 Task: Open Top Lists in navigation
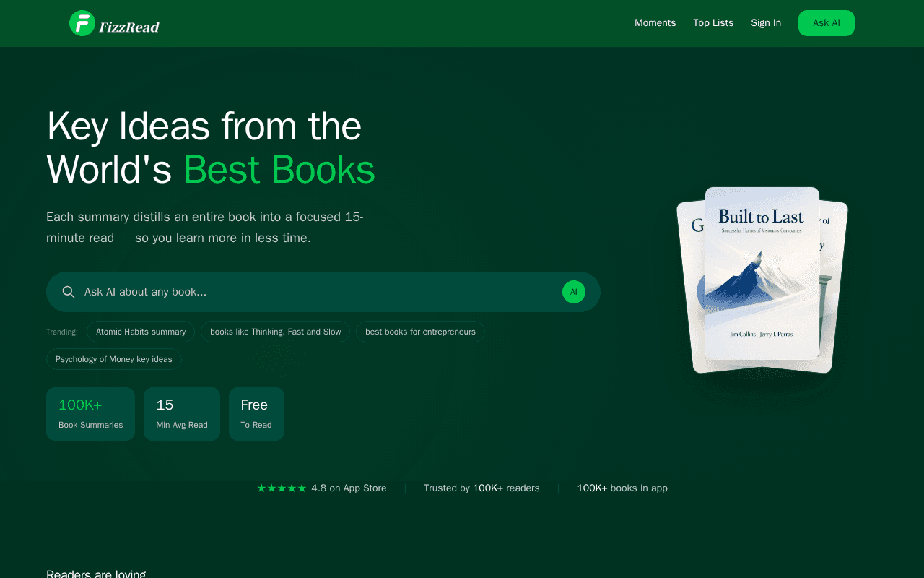[713, 23]
